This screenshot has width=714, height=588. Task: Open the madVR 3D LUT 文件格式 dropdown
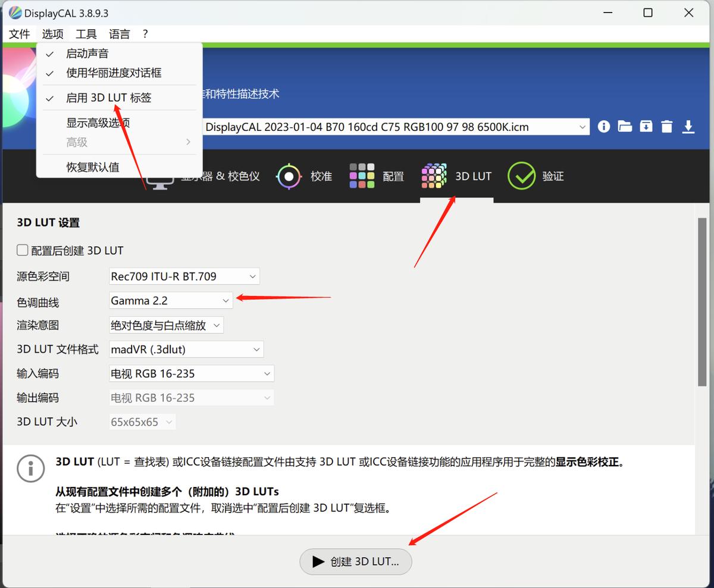click(x=186, y=349)
